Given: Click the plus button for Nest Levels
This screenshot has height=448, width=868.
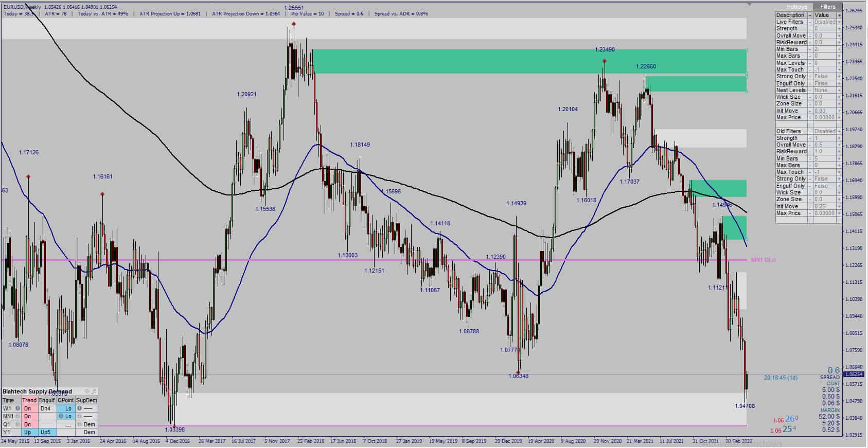Looking at the screenshot, I should (839, 90).
